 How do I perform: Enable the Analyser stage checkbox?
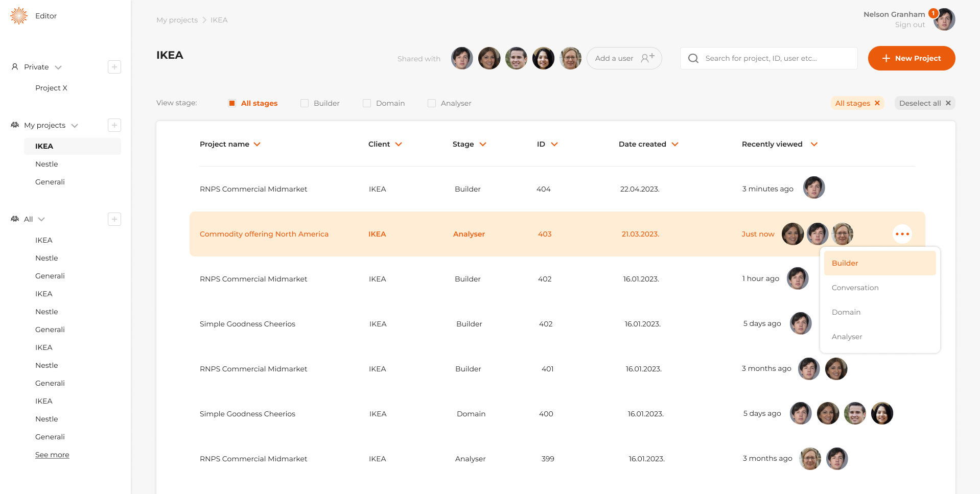click(432, 103)
